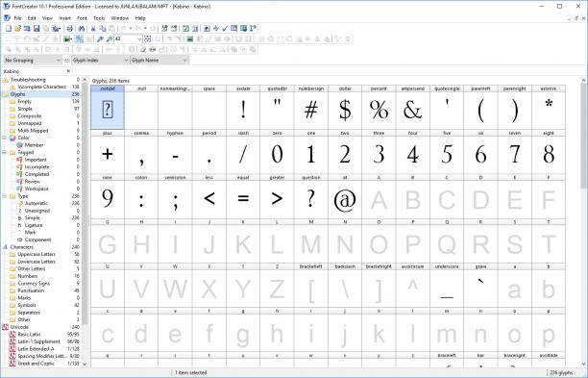Open the Tools menu
The width and height of the screenshot is (588, 378).
(x=99, y=18)
